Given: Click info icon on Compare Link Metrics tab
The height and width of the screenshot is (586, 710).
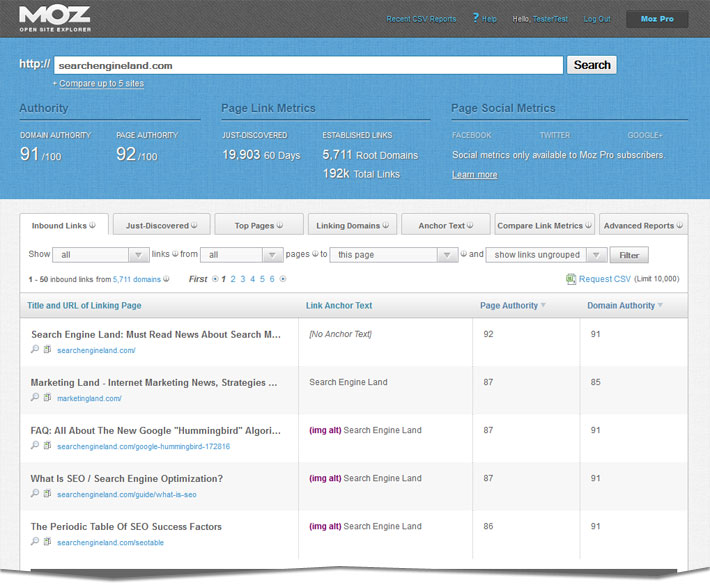Looking at the screenshot, I should tap(588, 225).
